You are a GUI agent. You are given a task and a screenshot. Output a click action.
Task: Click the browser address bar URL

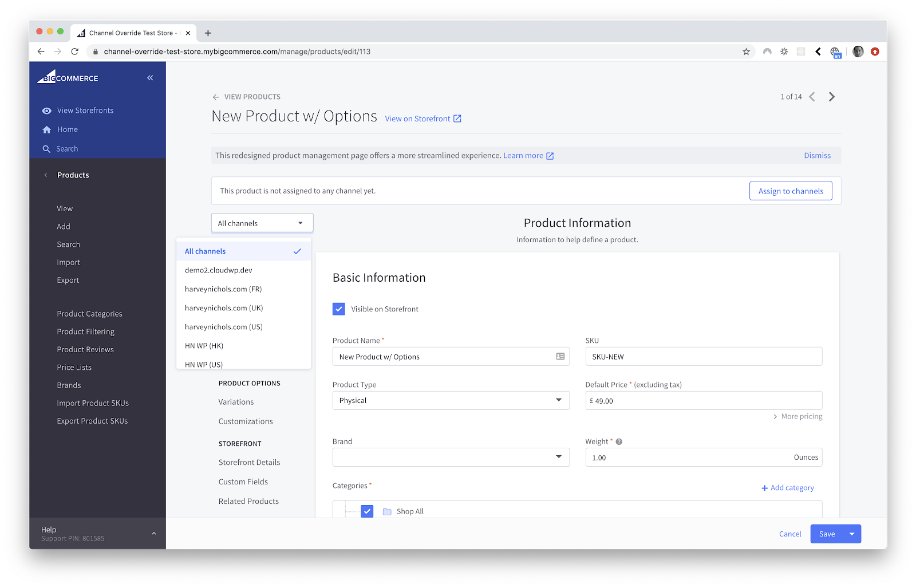[x=237, y=52]
